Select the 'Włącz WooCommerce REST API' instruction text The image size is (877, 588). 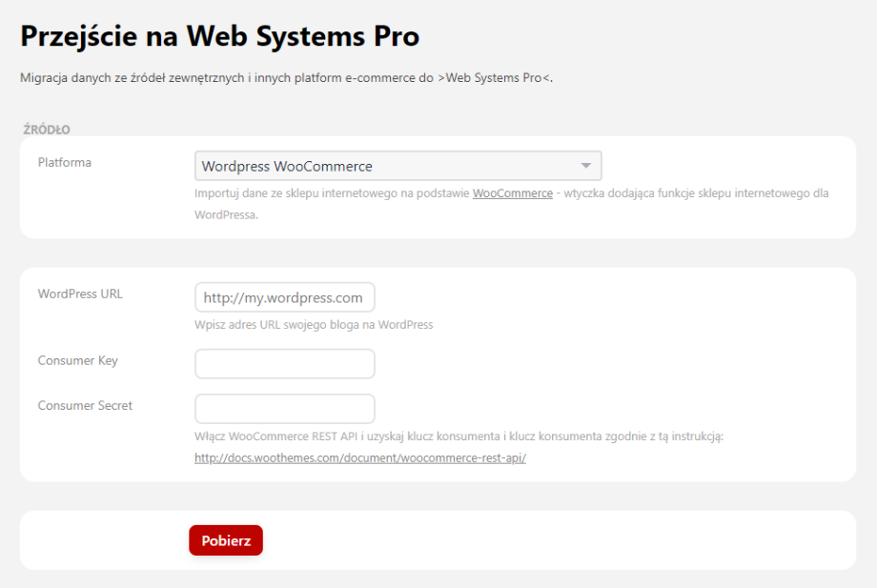pos(459,436)
